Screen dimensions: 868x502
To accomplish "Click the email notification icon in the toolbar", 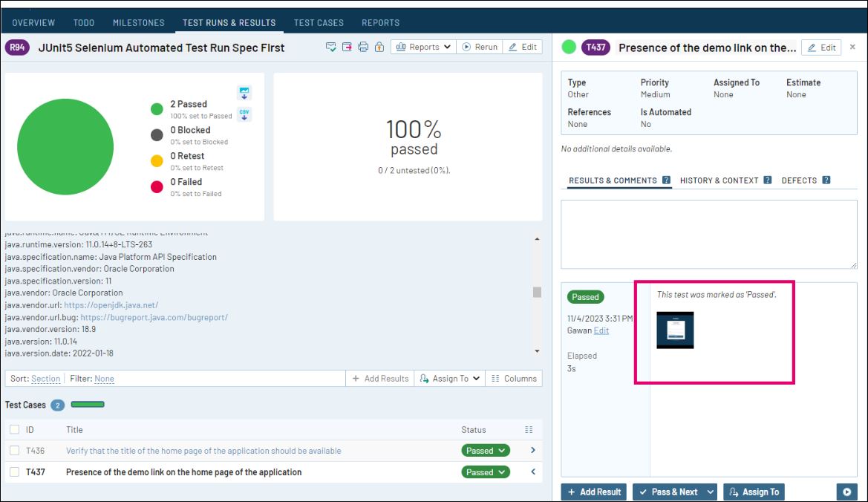I will tap(331, 47).
